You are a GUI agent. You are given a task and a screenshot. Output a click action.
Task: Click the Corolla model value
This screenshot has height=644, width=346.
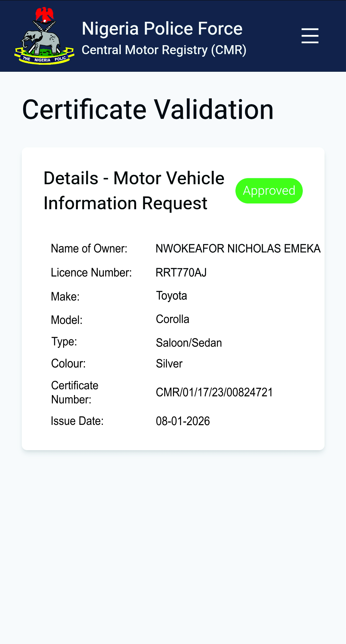click(172, 319)
